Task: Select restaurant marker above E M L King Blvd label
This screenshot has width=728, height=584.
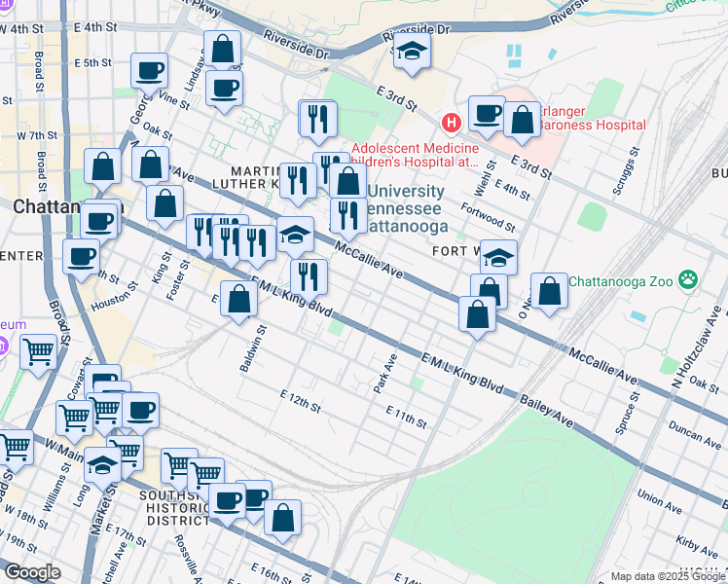Action: [309, 277]
